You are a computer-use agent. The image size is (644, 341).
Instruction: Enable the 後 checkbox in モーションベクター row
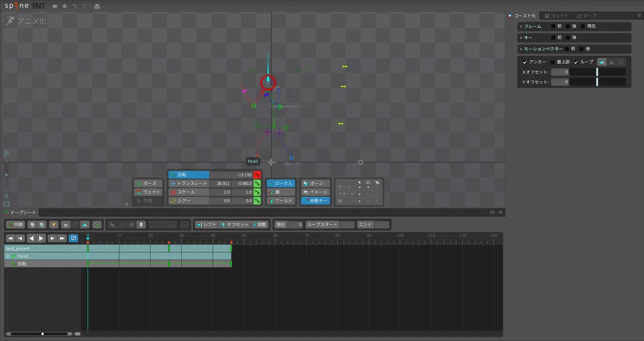582,49
